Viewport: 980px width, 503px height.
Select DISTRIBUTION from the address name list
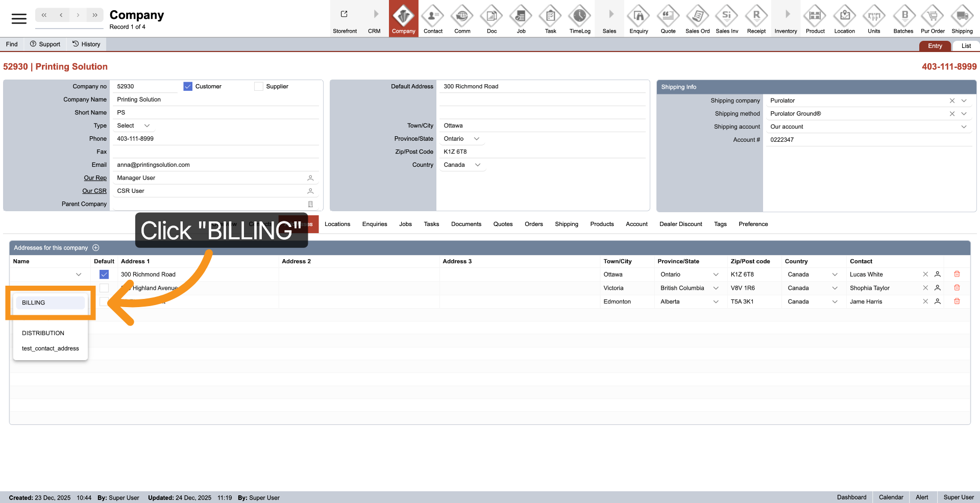pyautogui.click(x=43, y=333)
